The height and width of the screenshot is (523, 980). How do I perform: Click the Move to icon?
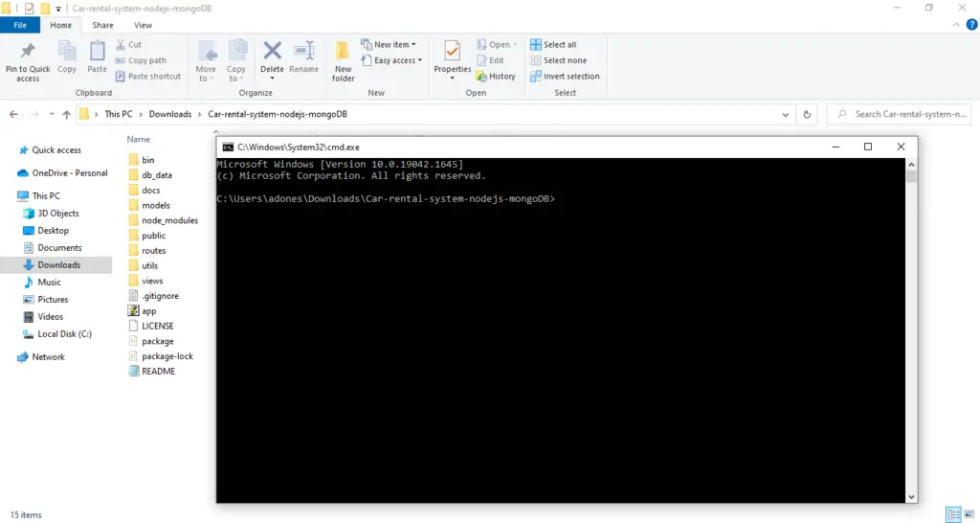coord(206,52)
